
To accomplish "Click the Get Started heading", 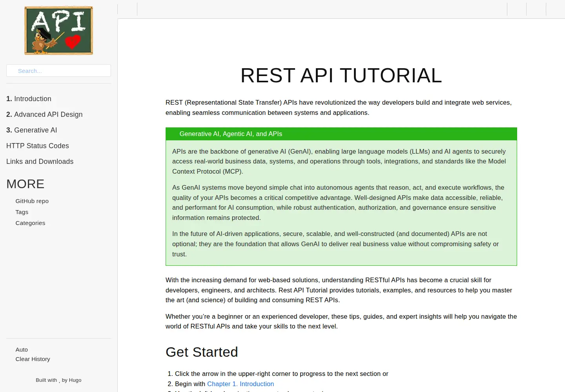I will (x=202, y=352).
